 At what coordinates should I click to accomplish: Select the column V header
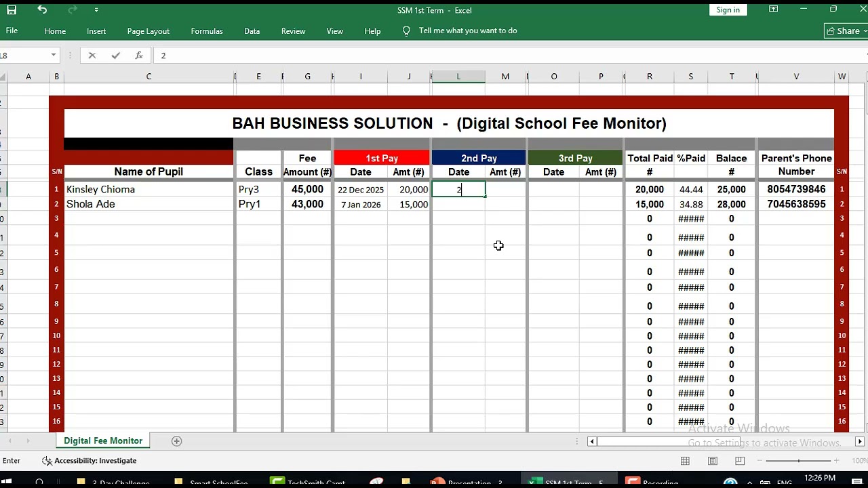pos(796,77)
